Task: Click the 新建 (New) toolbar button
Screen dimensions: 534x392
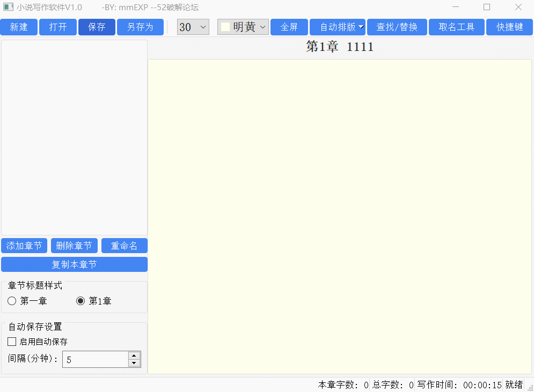Action: (x=19, y=27)
